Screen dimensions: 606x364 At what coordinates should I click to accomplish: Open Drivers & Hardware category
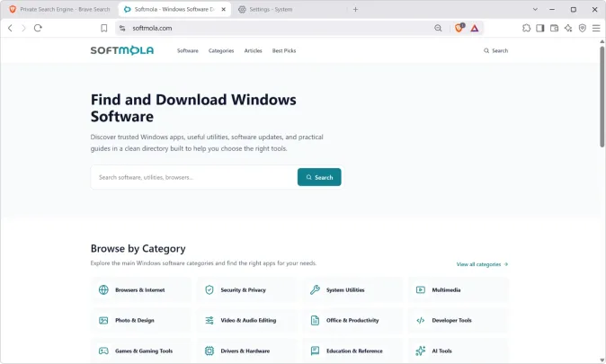coord(245,351)
